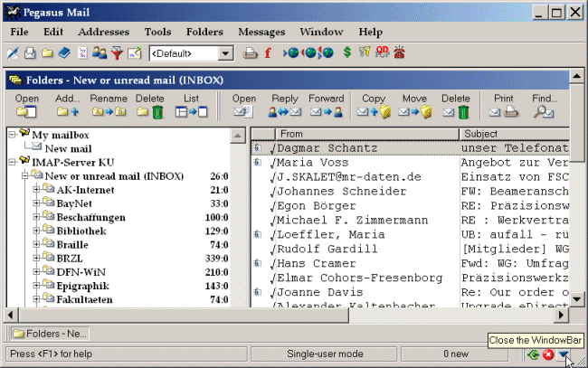Open the Window menu
The height and width of the screenshot is (368, 588).
(321, 32)
